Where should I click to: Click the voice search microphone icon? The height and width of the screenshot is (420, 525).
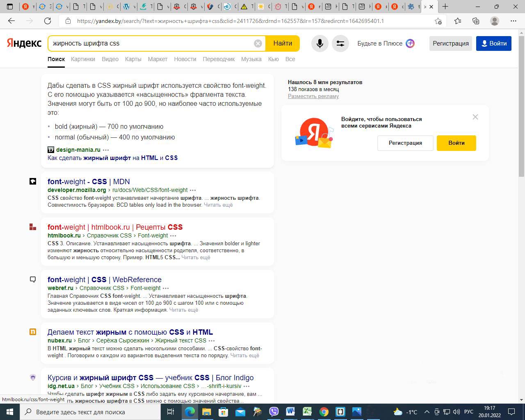[320, 43]
